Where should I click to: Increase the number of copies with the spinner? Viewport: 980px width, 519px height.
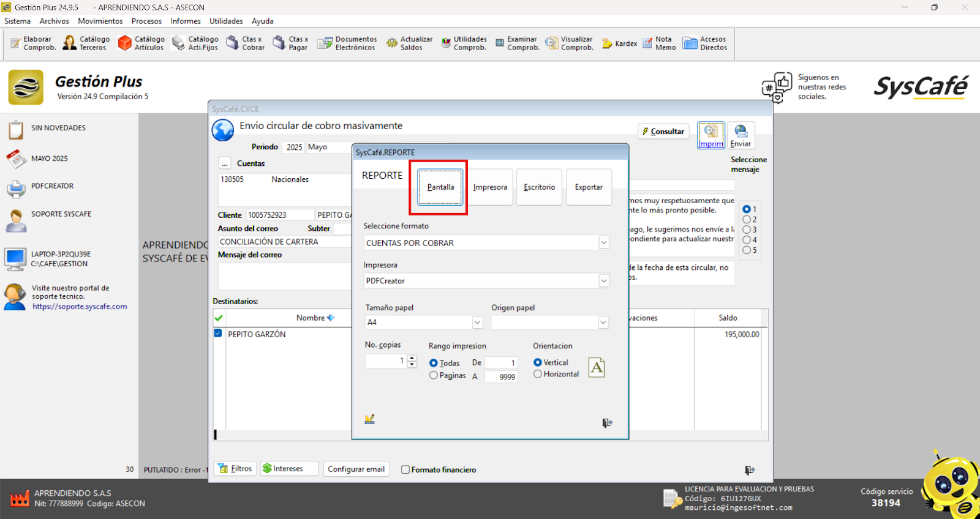click(x=412, y=358)
